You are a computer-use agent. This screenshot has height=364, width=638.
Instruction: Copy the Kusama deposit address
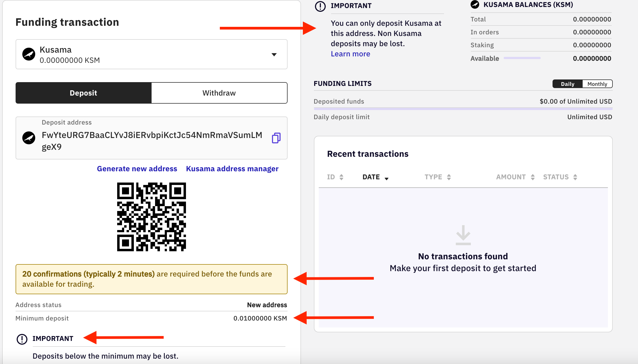tap(276, 138)
